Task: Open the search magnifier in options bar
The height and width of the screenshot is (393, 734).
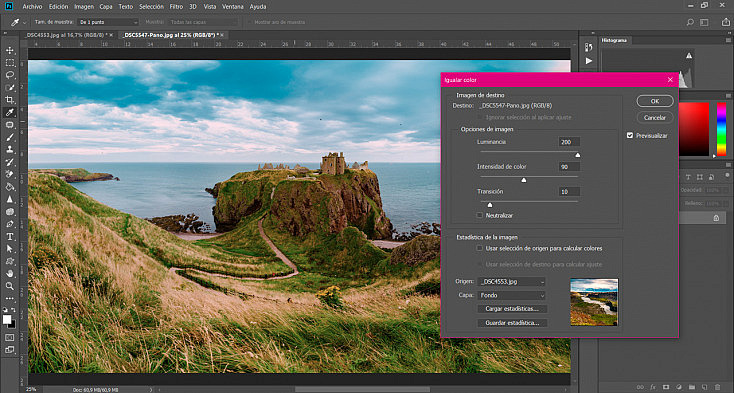Action: (690, 22)
